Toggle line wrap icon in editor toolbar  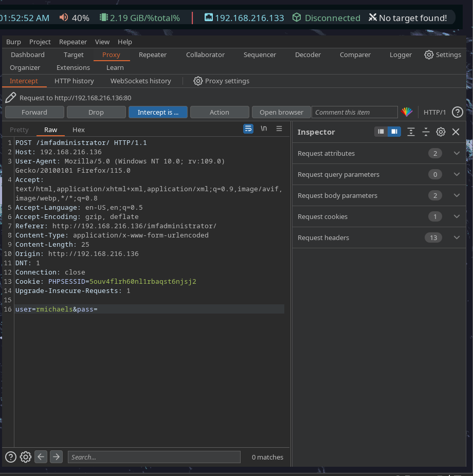pos(248,129)
